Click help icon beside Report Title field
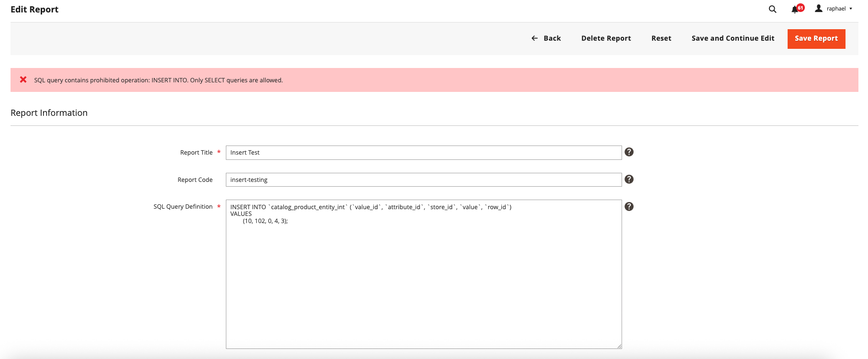Image resolution: width=868 pixels, height=359 pixels. tap(629, 152)
